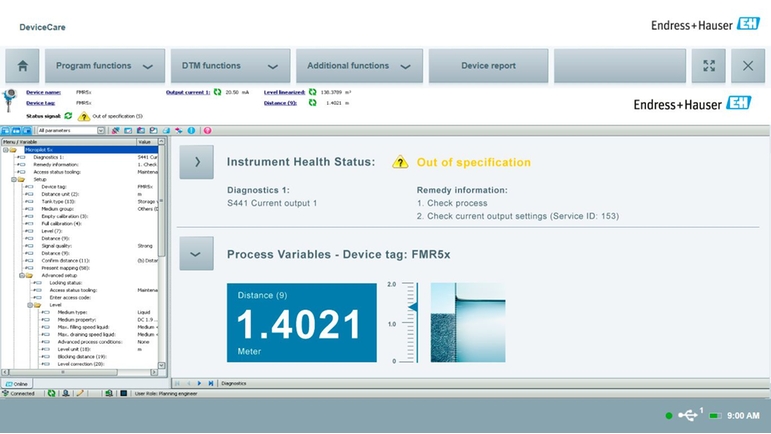
Task: Select Blocking distance (19) parameter
Action: [x=82, y=356]
